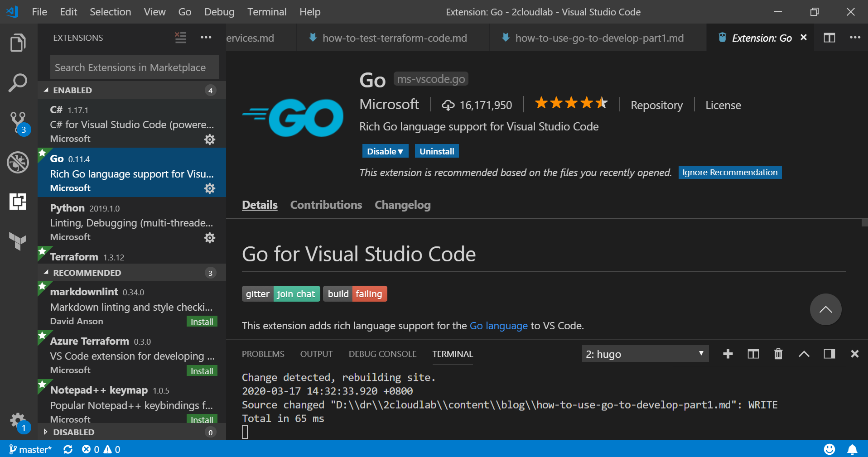Open Extensions panel more actions menu
The height and width of the screenshot is (457, 868).
(206, 38)
